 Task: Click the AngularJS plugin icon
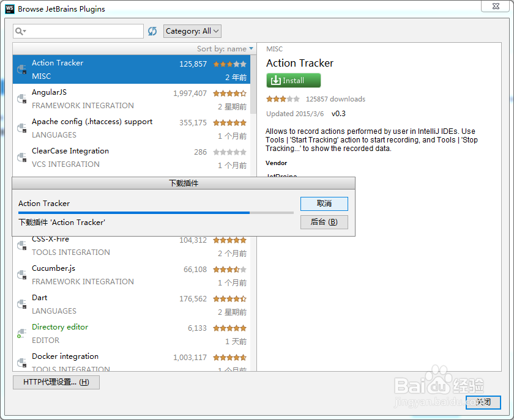click(22, 98)
